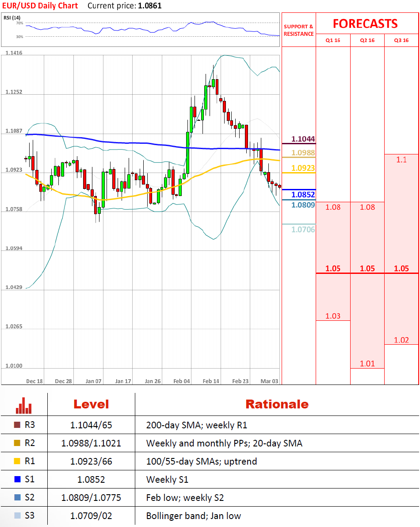Click the level cell 1.0923/66
The image size is (420, 527).
point(91,462)
